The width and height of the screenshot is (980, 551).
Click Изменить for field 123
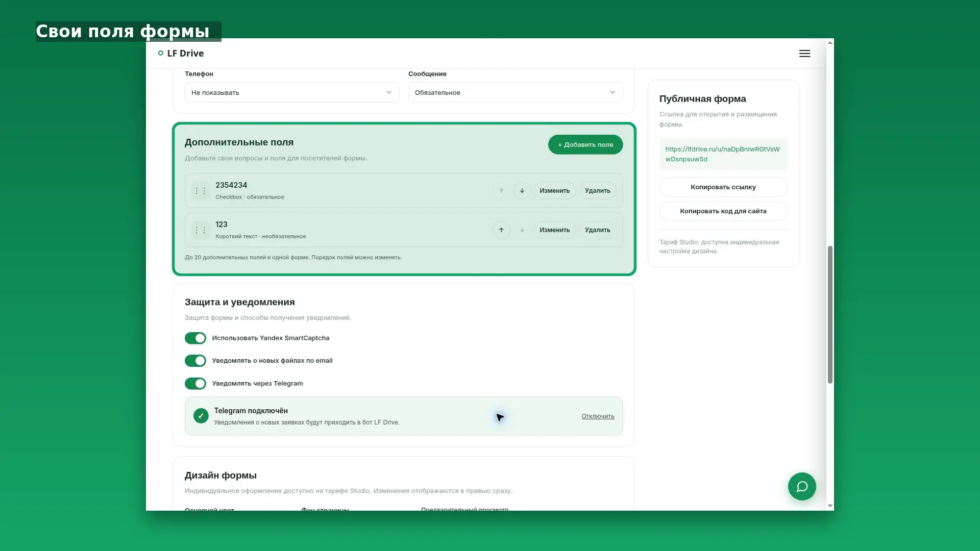(x=555, y=230)
